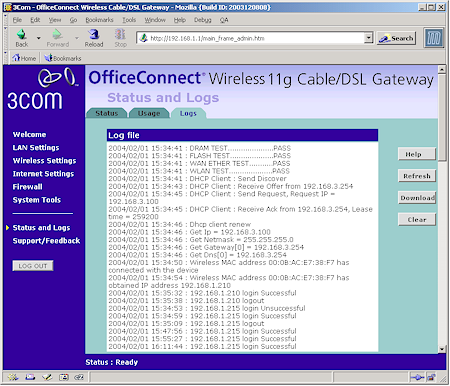Clear the log file
Screen dimensions: 450x386
coord(417,219)
